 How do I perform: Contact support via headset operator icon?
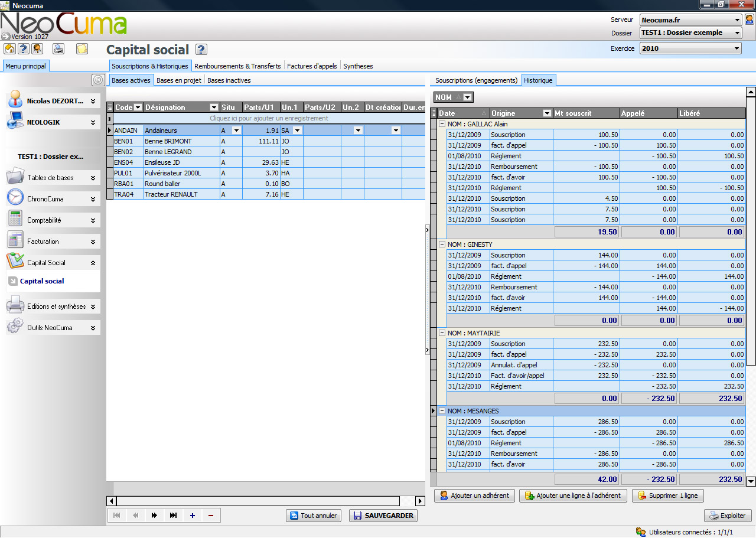(x=37, y=49)
